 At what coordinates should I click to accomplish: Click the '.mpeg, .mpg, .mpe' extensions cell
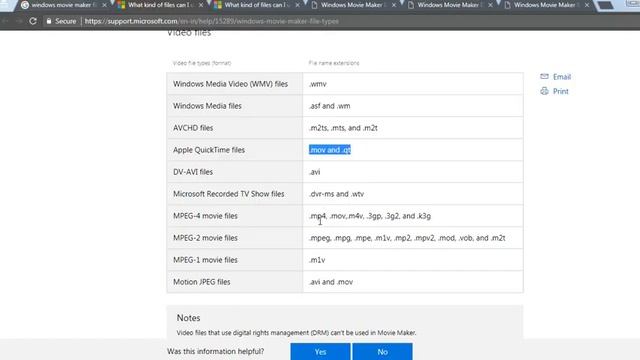click(413, 238)
